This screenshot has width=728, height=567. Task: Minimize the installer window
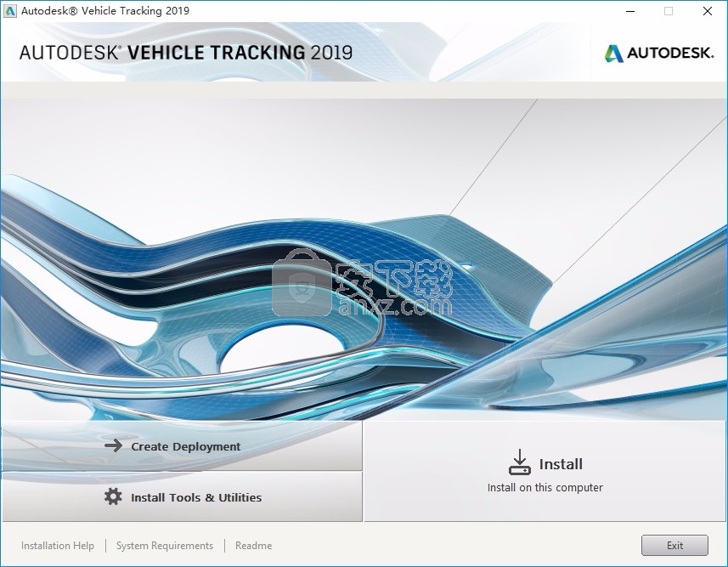pos(630,11)
